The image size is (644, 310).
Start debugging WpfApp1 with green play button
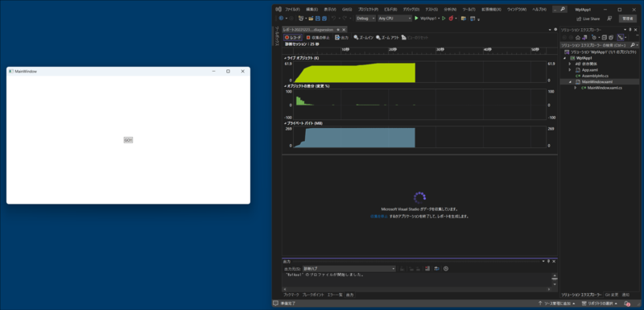tap(416, 19)
